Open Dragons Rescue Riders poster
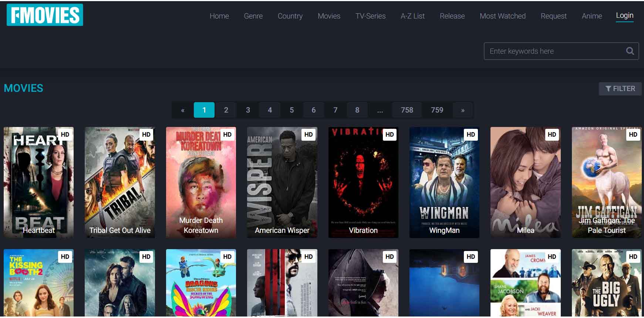The width and height of the screenshot is (644, 318). pos(201,283)
